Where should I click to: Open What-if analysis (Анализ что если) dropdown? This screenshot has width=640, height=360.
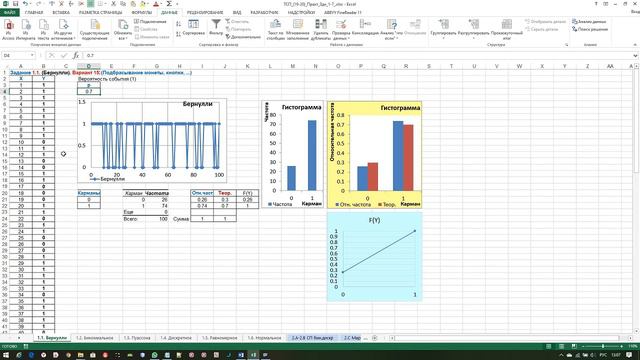tap(391, 29)
